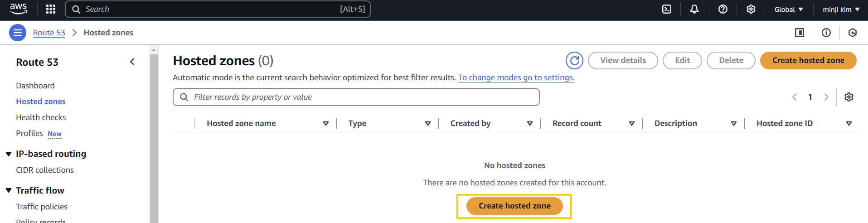Viewport: 868px width, 223px height.
Task: Collapse the Route 53 sidebar
Action: click(132, 62)
